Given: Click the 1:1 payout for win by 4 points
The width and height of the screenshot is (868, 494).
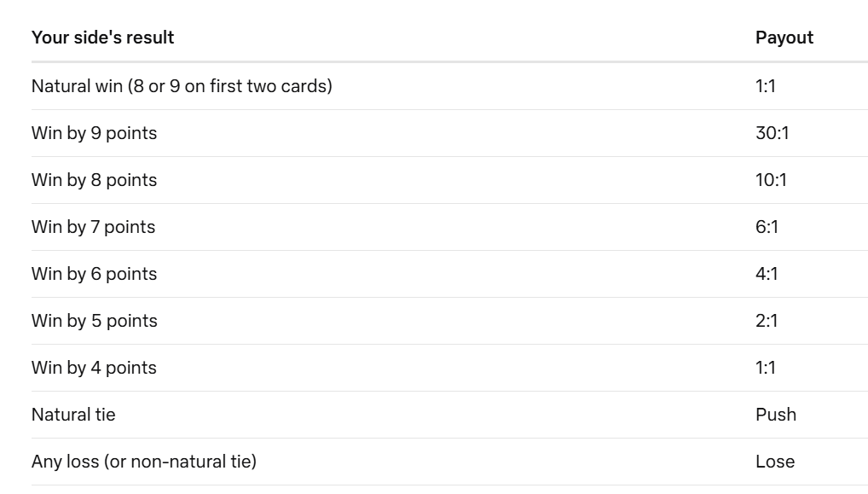Looking at the screenshot, I should 766,369.
